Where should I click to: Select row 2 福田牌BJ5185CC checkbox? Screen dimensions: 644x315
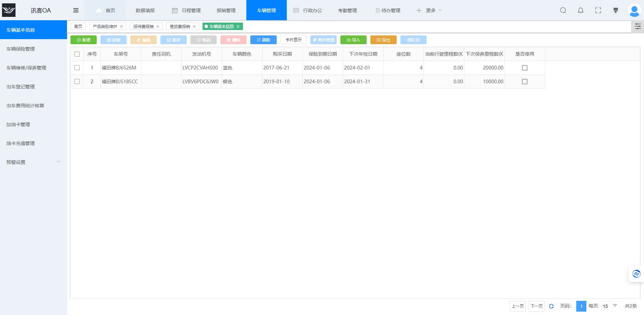(77, 82)
